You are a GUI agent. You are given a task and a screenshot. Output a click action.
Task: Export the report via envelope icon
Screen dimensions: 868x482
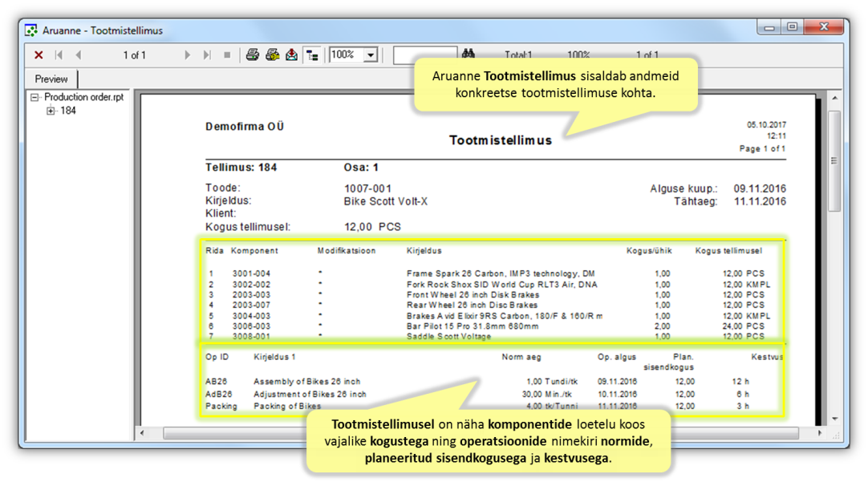pyautogui.click(x=292, y=55)
